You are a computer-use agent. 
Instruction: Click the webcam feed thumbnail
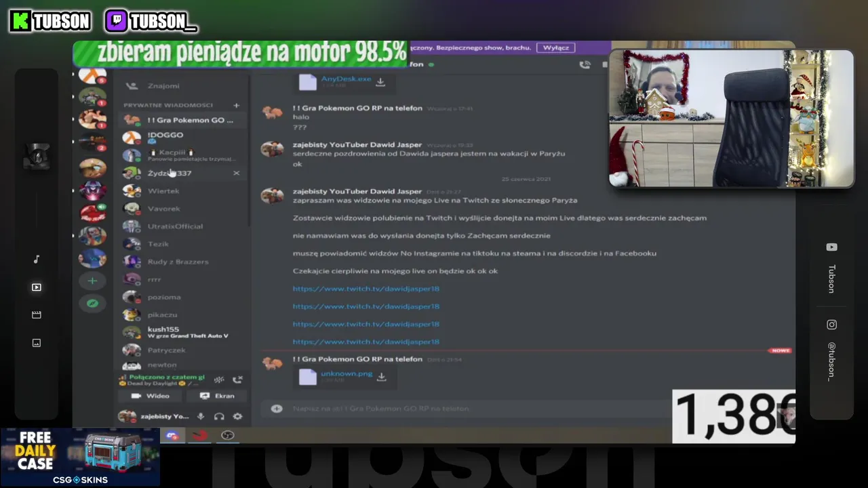click(x=732, y=119)
